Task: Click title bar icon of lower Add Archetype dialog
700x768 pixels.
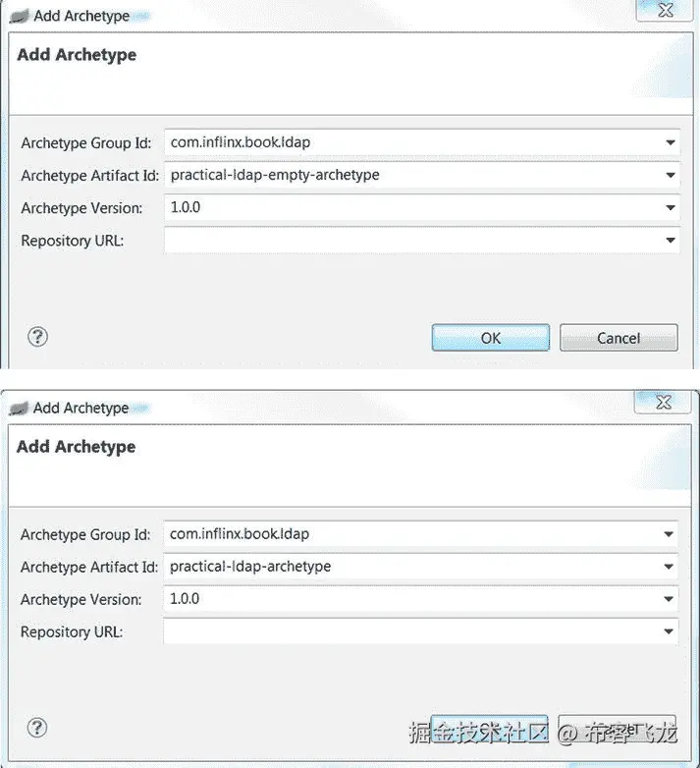Action: pos(19,408)
